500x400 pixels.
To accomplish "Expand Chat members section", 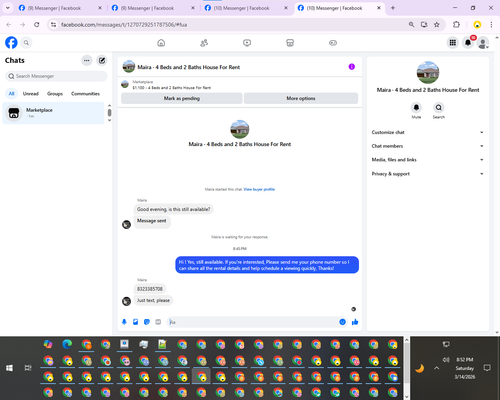I will (x=428, y=146).
